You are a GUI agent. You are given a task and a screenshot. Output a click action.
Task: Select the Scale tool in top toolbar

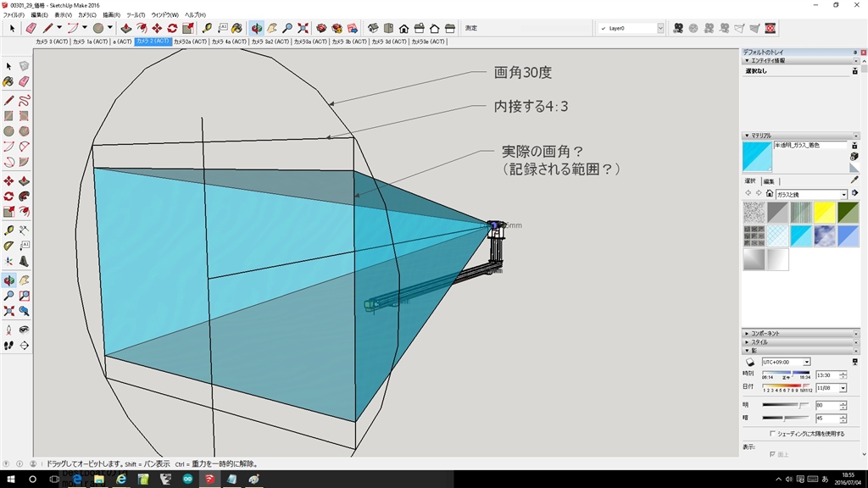[x=188, y=28]
